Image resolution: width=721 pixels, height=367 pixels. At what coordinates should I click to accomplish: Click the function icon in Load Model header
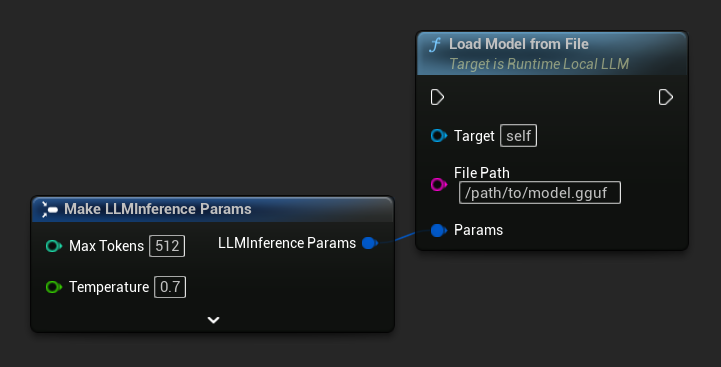coord(435,45)
